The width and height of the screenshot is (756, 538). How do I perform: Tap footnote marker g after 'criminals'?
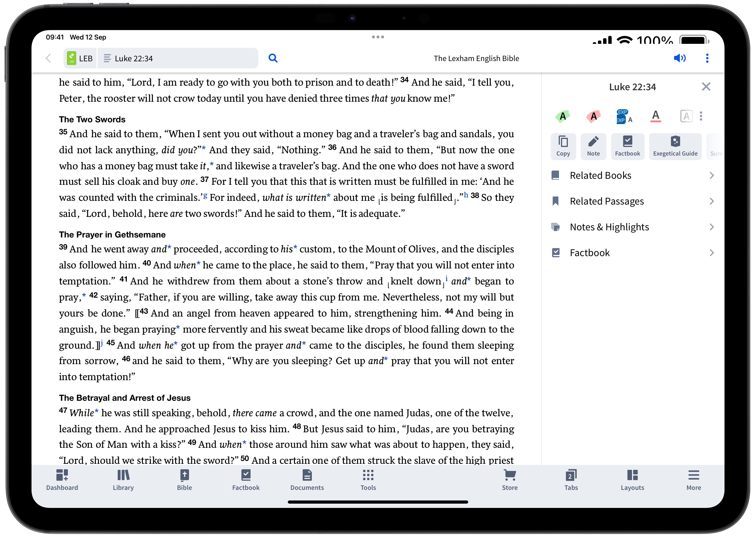point(205,195)
